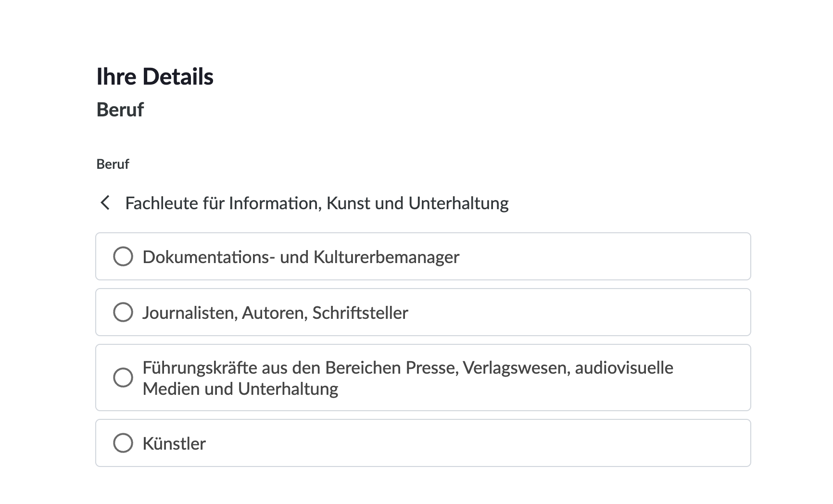Select the Dokumentations- und Kulturerbemanager radio button
The height and width of the screenshot is (504, 833).
pyautogui.click(x=123, y=256)
